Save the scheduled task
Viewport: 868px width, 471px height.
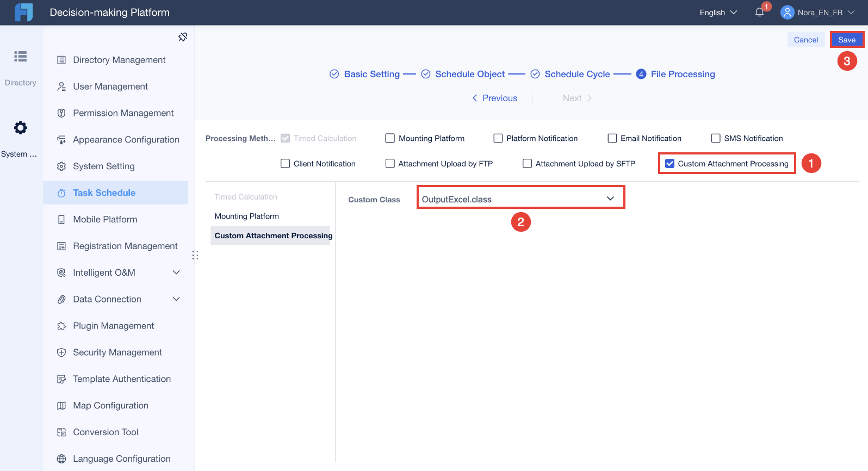(x=847, y=40)
